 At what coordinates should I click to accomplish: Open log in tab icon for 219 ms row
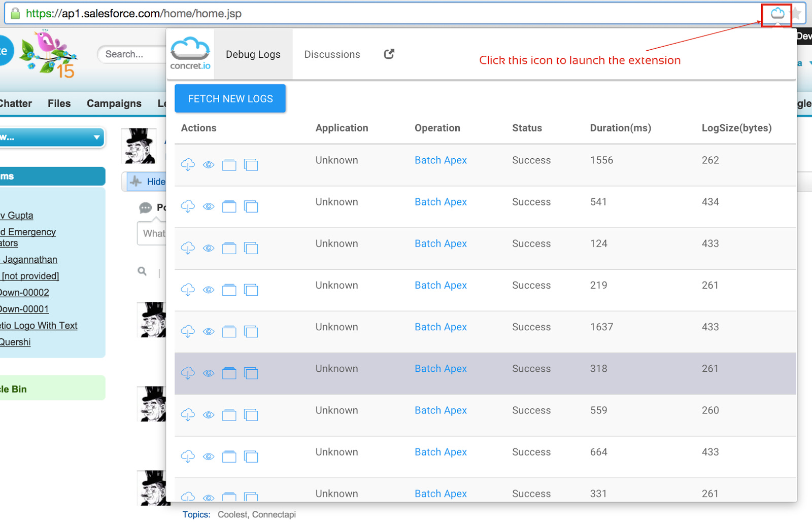[229, 290]
